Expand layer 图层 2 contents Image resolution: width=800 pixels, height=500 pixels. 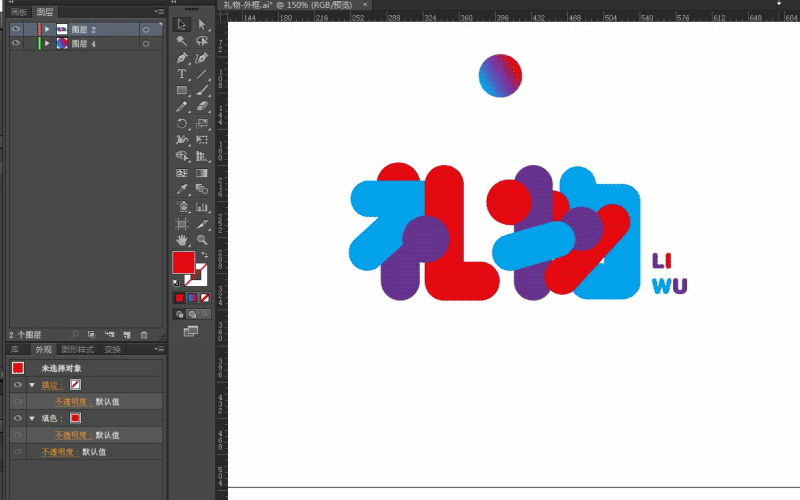click(46, 30)
